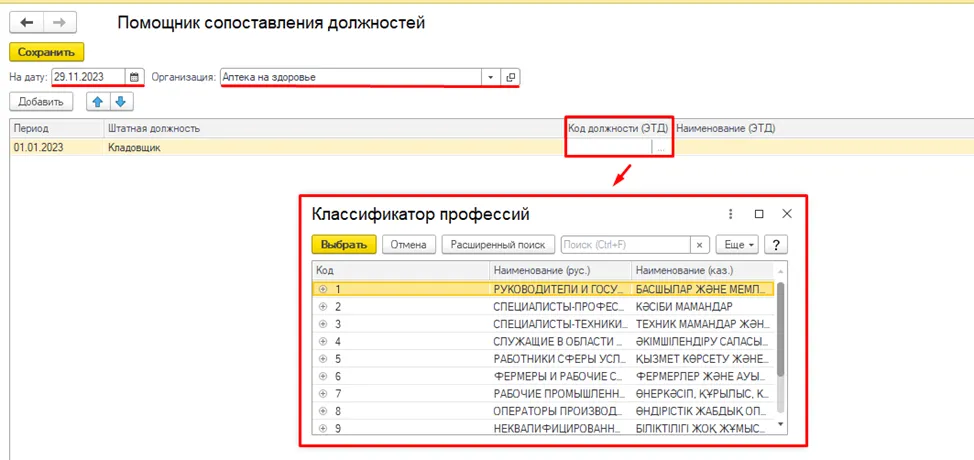Expand classifier group with code 9
Viewport: 974px width, 460px height.
click(322, 428)
